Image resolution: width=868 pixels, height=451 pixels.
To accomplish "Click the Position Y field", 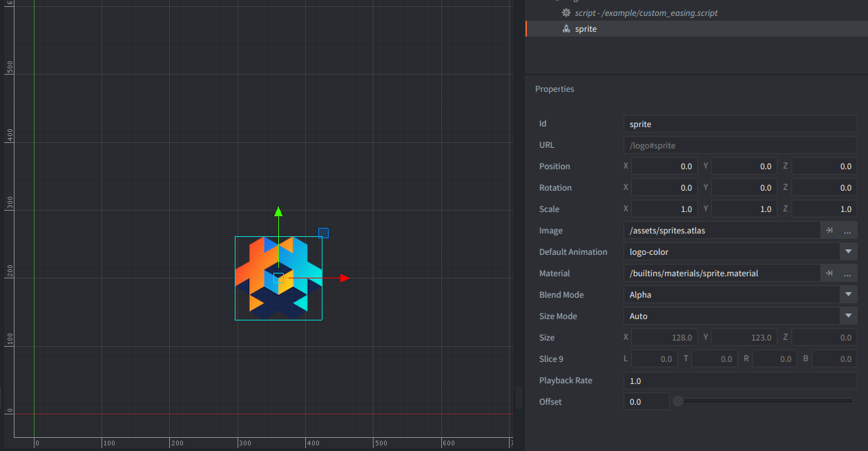I will (x=744, y=166).
